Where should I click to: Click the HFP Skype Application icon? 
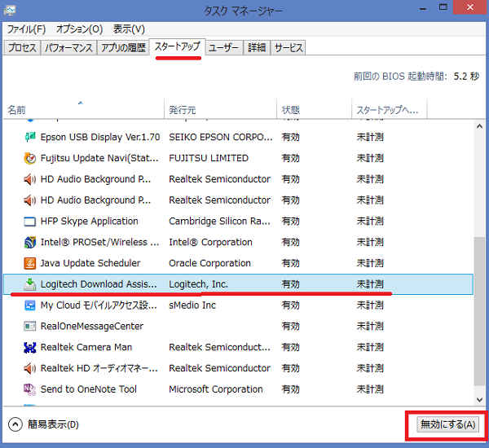(30, 222)
